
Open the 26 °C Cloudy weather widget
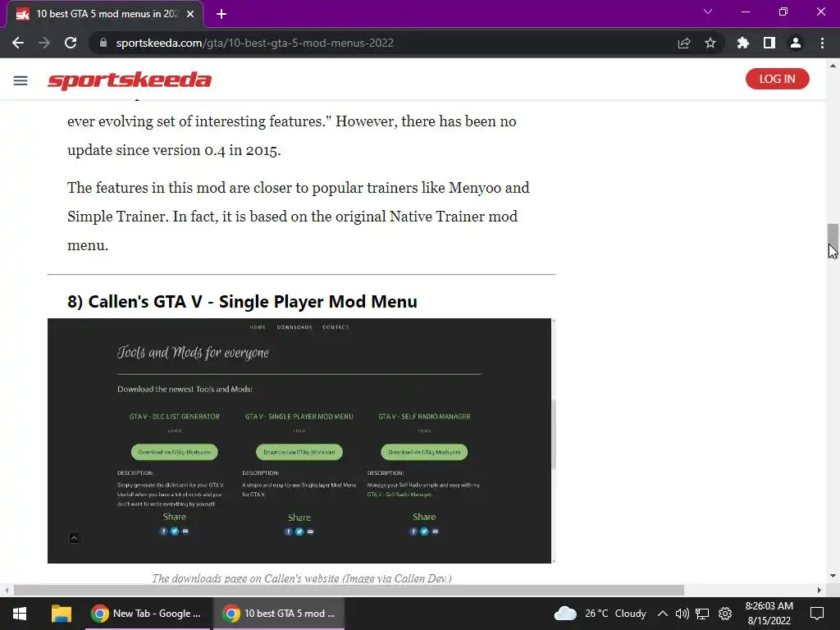point(600,614)
